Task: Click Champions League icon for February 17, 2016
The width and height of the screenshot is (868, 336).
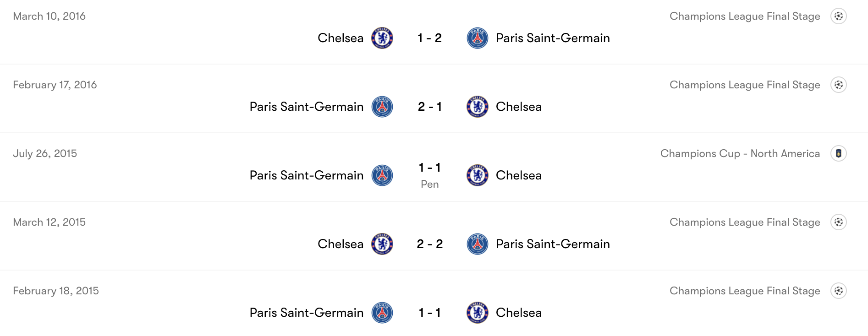Action: click(839, 85)
